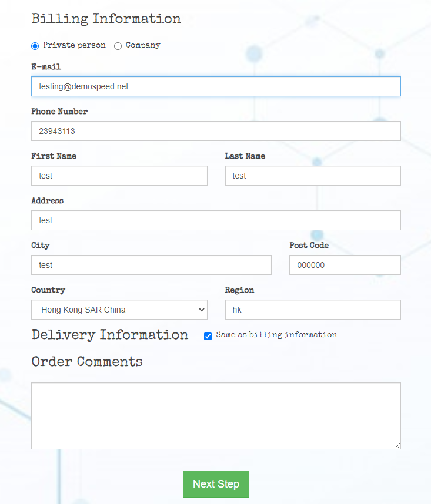This screenshot has width=431, height=504.
Task: Select the First Name text box
Action: [119, 176]
